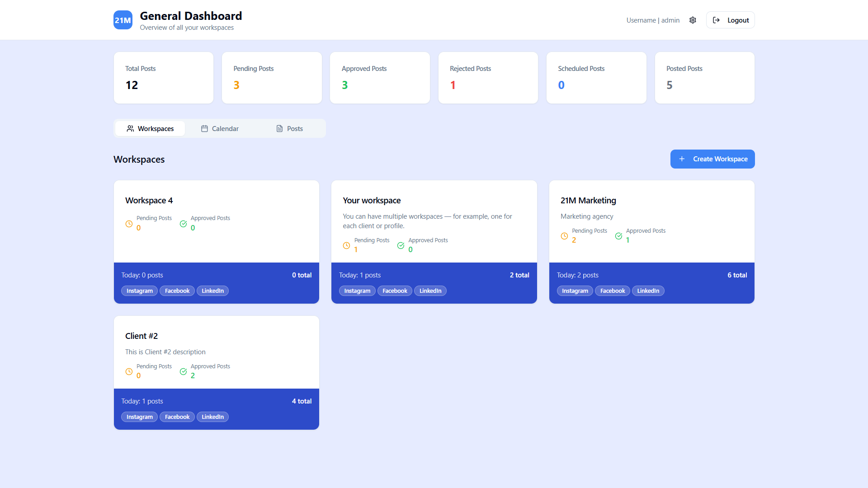Click Facebook tag in Your workspace

[x=395, y=291]
